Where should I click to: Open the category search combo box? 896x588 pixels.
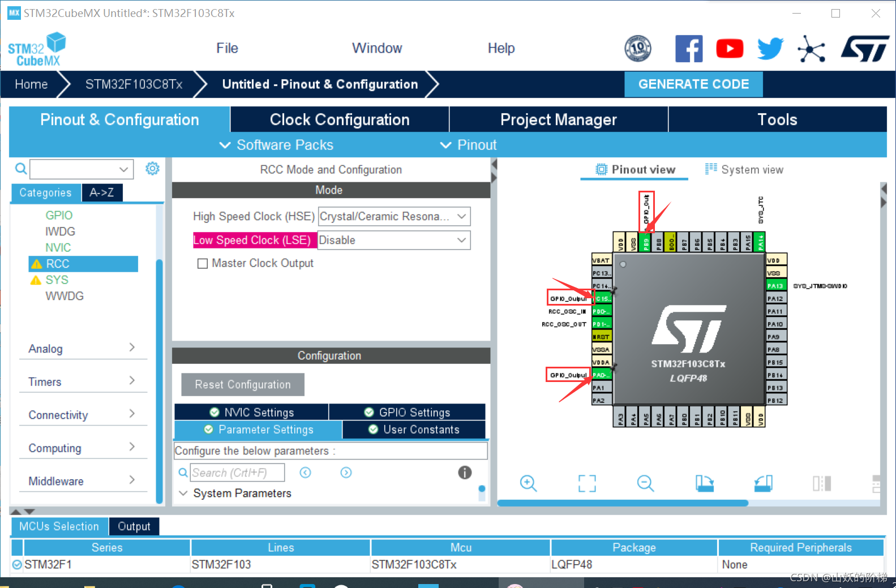(82, 169)
